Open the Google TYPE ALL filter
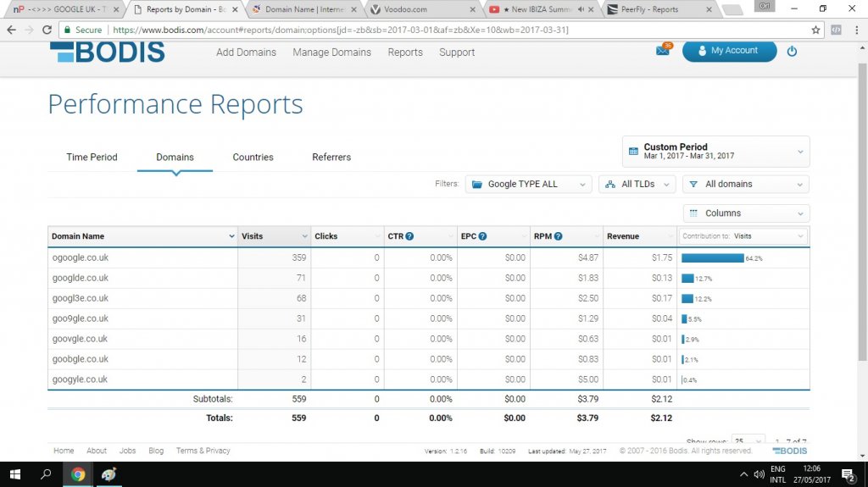The height and width of the screenshot is (487, 868). tap(528, 185)
